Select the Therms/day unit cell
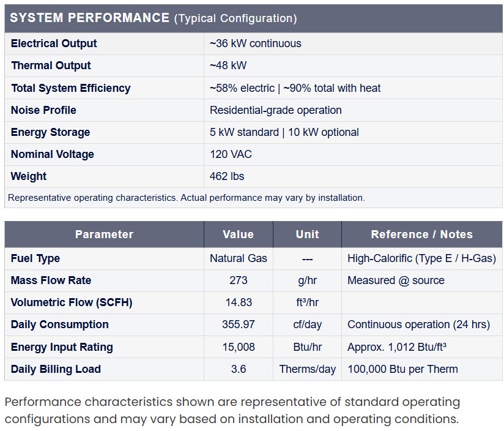Screen dimensions: 504x431 [307, 369]
